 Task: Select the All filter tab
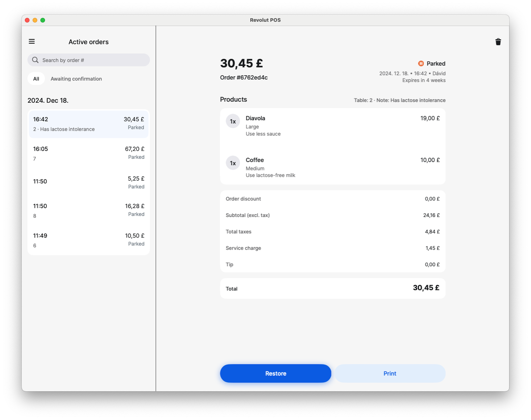coord(36,79)
